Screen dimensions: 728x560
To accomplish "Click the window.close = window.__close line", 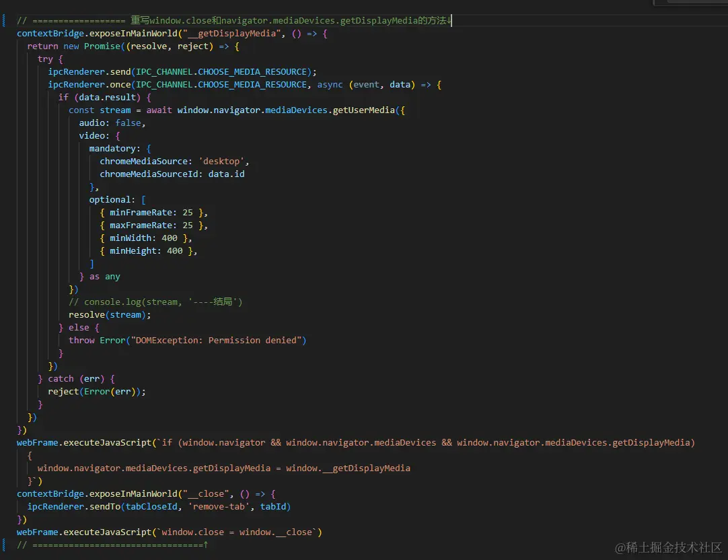I will click(170, 532).
